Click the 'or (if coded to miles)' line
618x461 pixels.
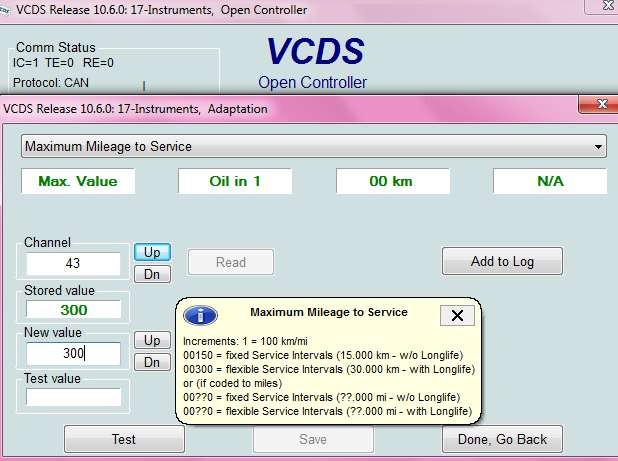tap(233, 383)
